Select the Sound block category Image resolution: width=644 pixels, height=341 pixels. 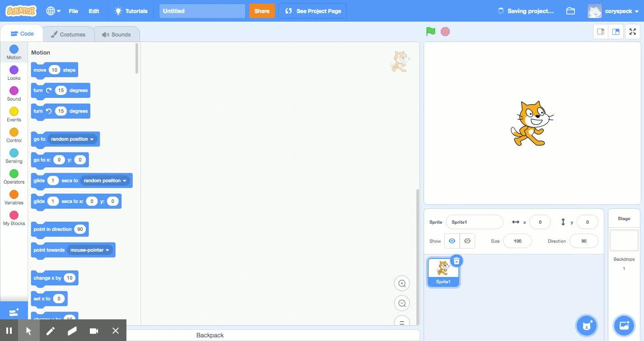tap(14, 94)
